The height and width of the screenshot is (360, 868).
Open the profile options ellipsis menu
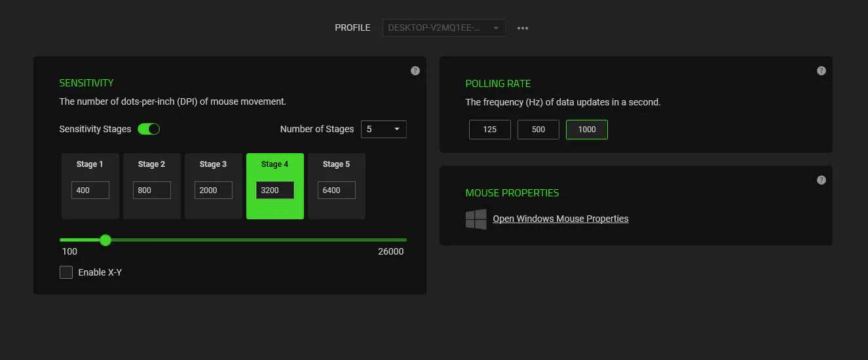(523, 28)
